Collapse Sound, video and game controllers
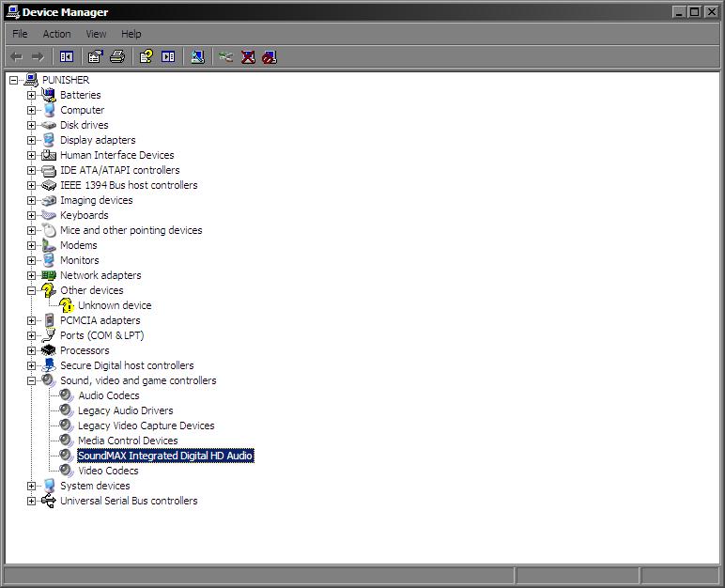 click(31, 380)
